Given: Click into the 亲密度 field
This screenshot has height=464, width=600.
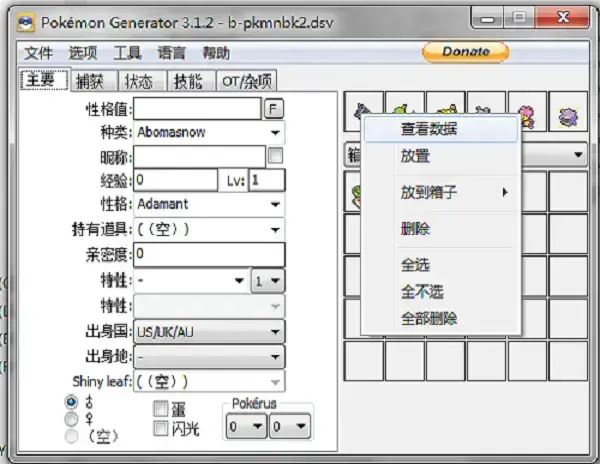Looking at the screenshot, I should tap(209, 254).
